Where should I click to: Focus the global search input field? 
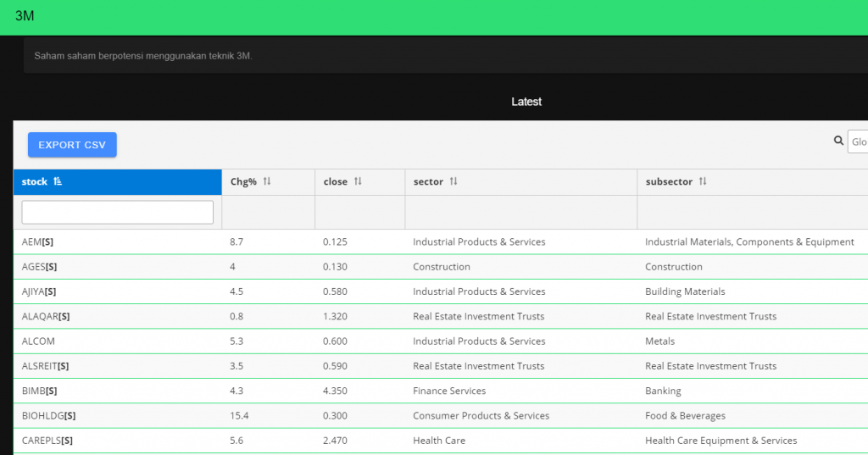coord(858,141)
